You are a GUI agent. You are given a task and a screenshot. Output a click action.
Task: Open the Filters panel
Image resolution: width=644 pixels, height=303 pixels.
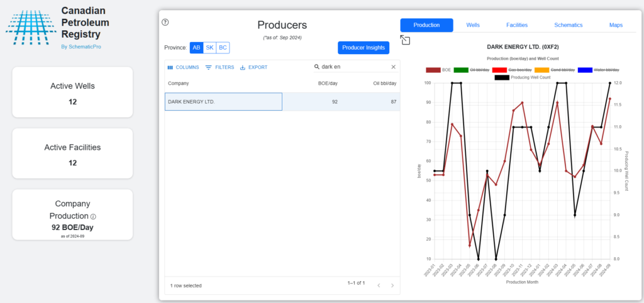(x=219, y=67)
